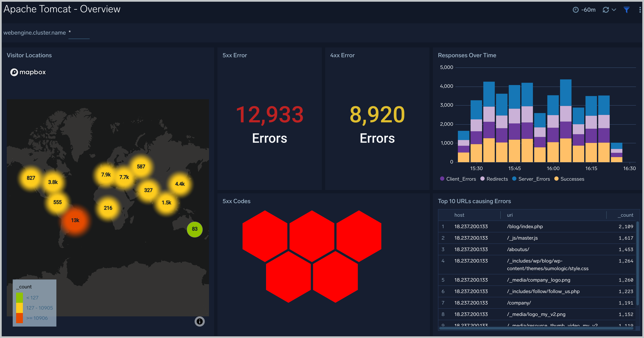Screen dimensions: 644x338
Task: Click the Responses Over Time panel title
Action: tap(467, 55)
